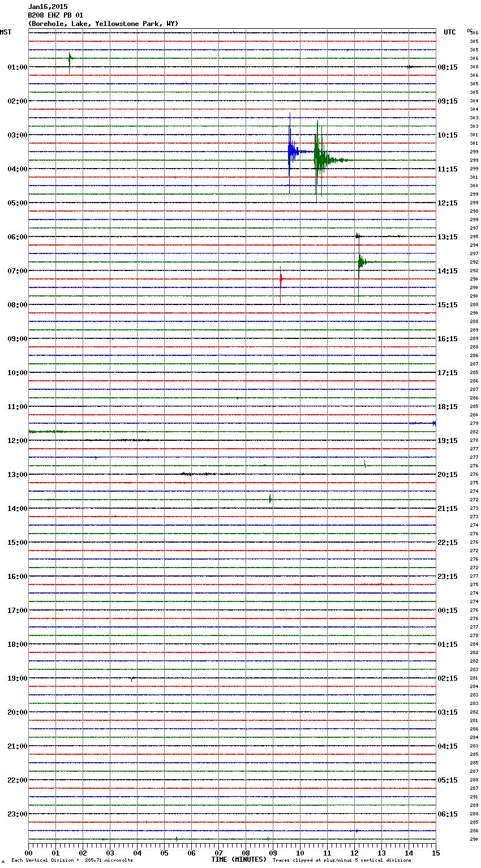481x868 pixels.
Task: Select the 01:00 MST time label
Action: (18, 67)
